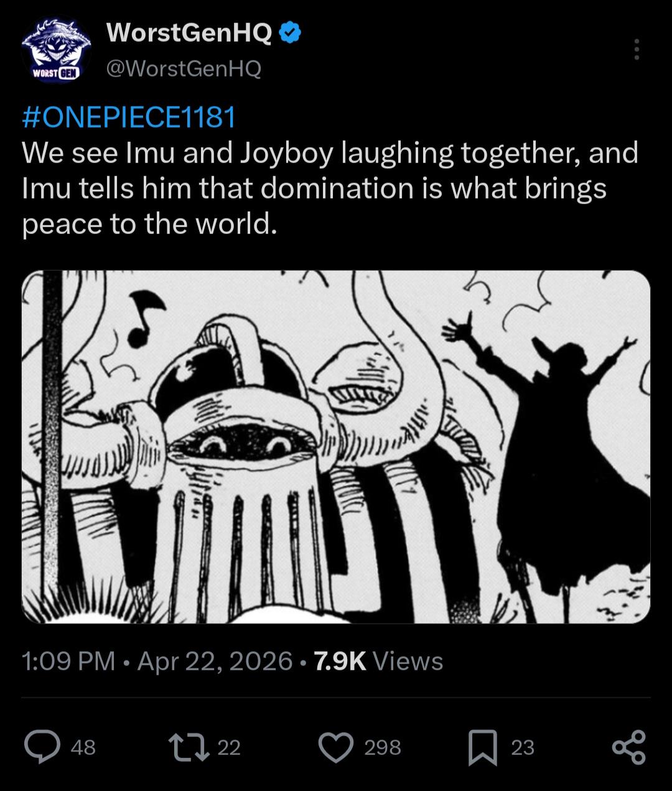
Task: Click the 23 bookmarks count
Action: [523, 747]
